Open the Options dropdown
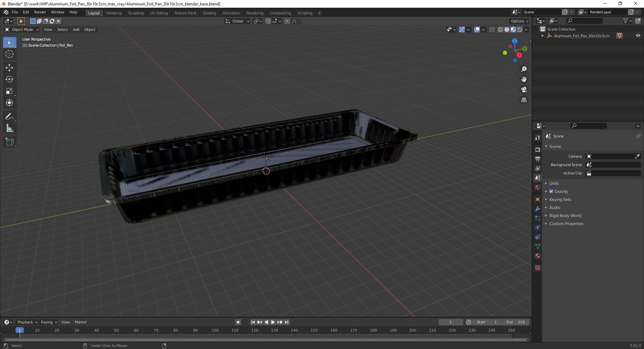The image size is (644, 349). 520,21
